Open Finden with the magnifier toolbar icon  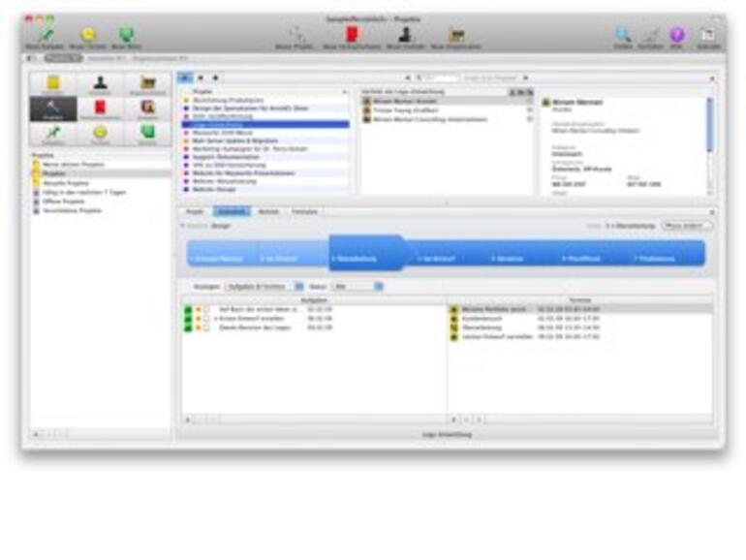point(623,34)
